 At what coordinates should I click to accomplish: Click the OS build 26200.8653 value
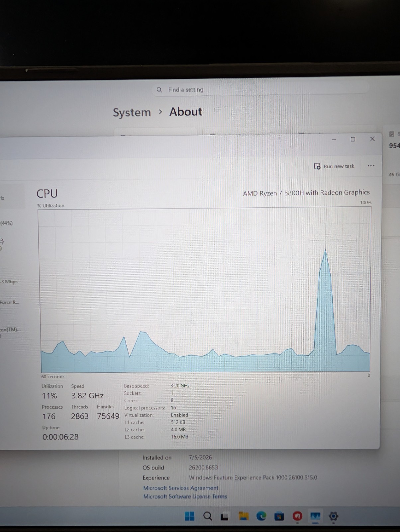pyautogui.click(x=203, y=467)
